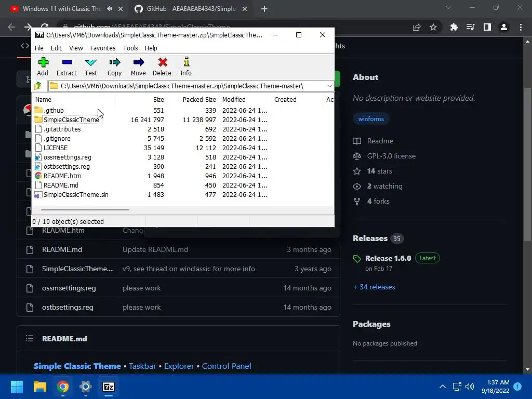Open Chrome media controls icon

coord(470,27)
